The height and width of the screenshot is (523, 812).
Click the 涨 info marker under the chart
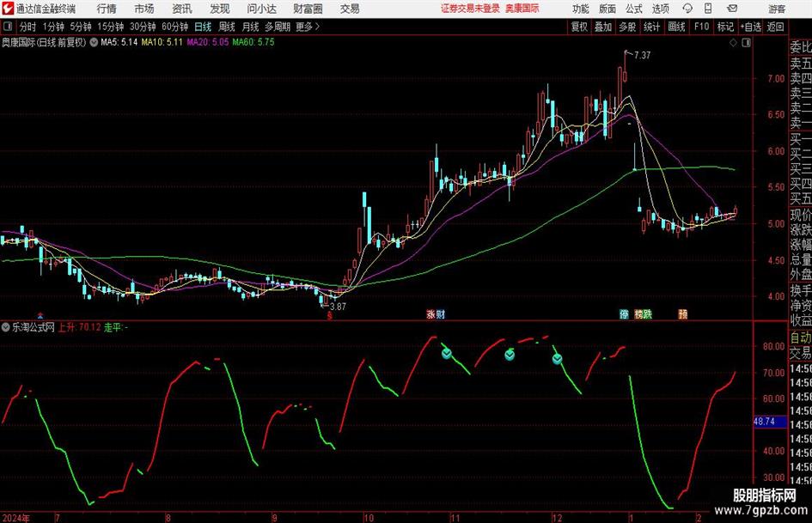point(430,314)
